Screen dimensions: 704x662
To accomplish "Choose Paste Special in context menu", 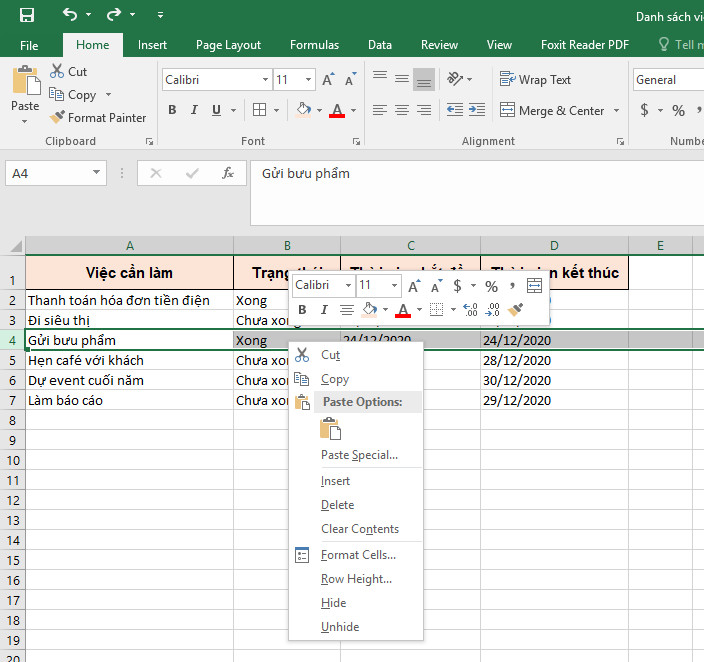I will click(x=356, y=455).
